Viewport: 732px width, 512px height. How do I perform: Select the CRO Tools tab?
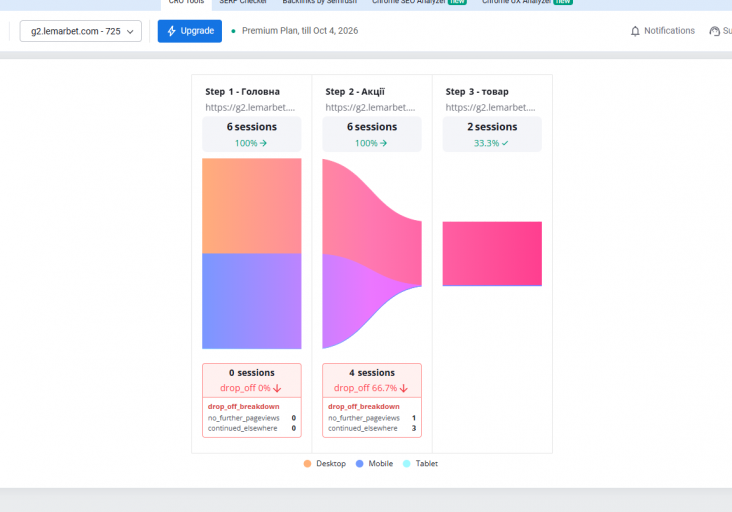point(186,2)
